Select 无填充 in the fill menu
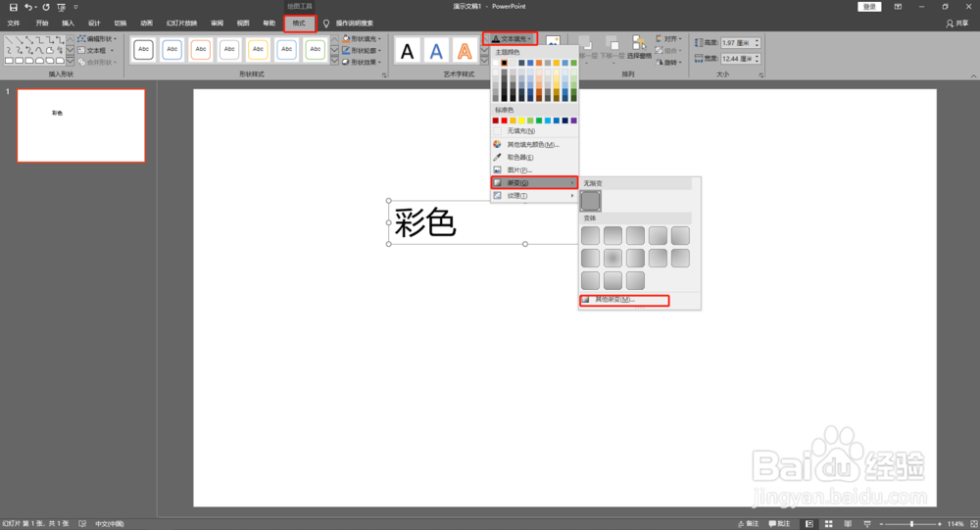This screenshot has height=530, width=980. [534, 131]
